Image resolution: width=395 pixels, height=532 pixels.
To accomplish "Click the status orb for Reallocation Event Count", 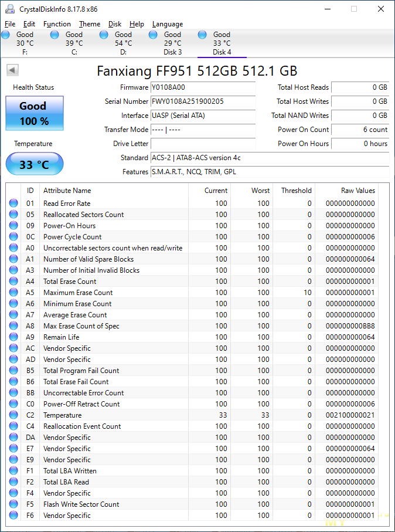I will 13,426.
